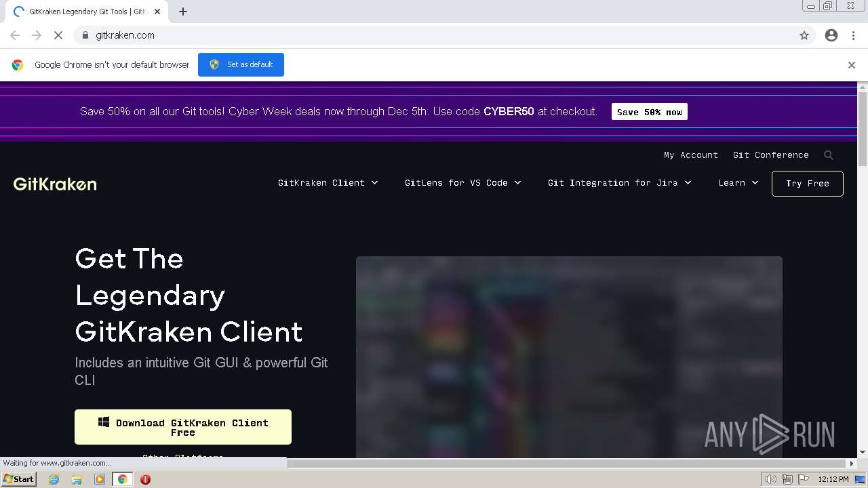The width and height of the screenshot is (868, 488).
Task: Expand the GitLens for VS Code menu
Action: click(x=463, y=183)
